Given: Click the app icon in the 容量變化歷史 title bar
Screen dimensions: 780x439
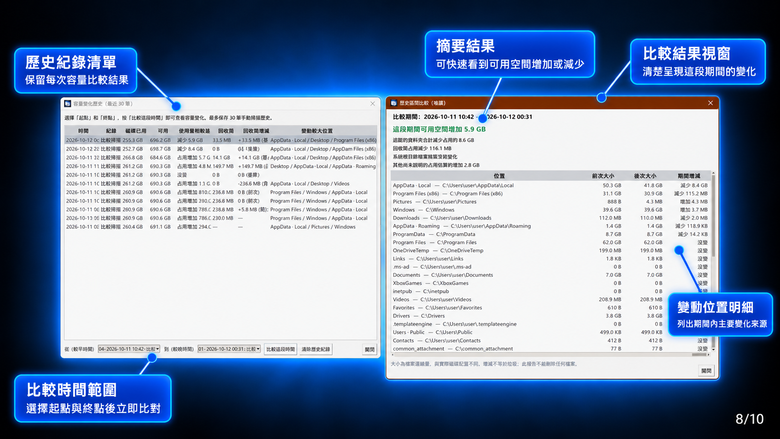Looking at the screenshot, I should 68,104.
